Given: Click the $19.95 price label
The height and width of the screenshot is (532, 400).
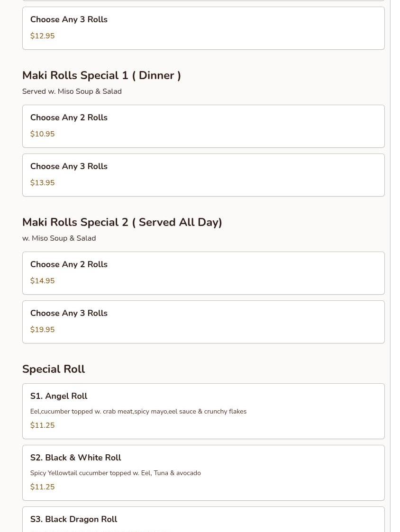Looking at the screenshot, I should point(42,330).
